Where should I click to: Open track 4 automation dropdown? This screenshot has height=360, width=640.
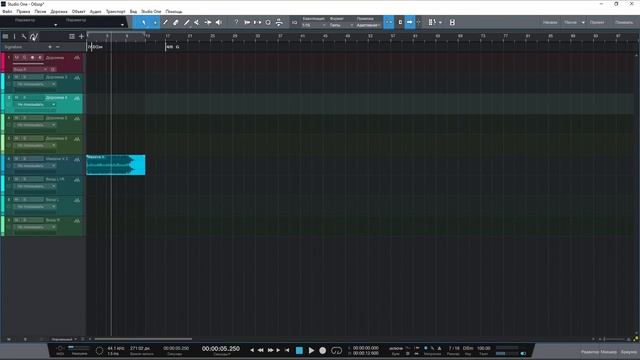tap(35, 125)
